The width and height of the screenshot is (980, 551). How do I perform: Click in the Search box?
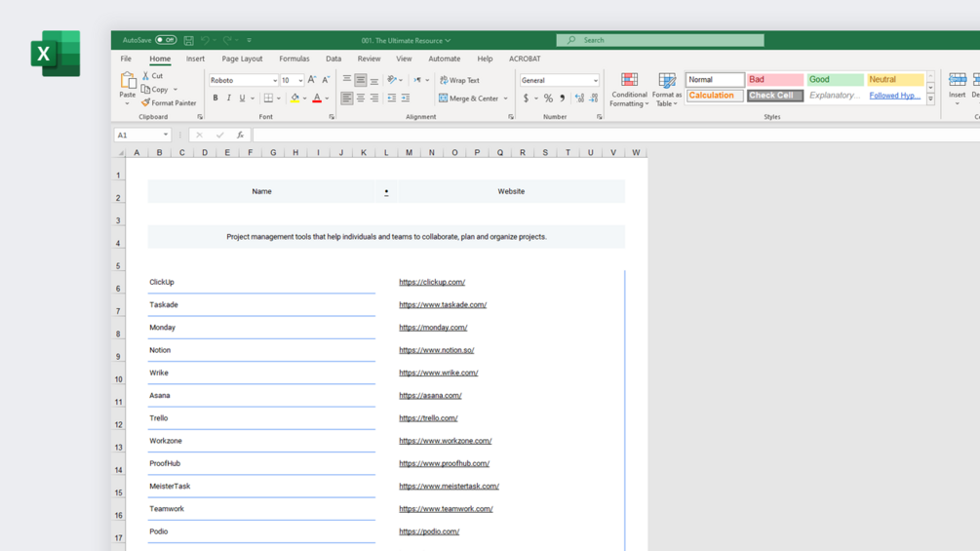pos(660,40)
